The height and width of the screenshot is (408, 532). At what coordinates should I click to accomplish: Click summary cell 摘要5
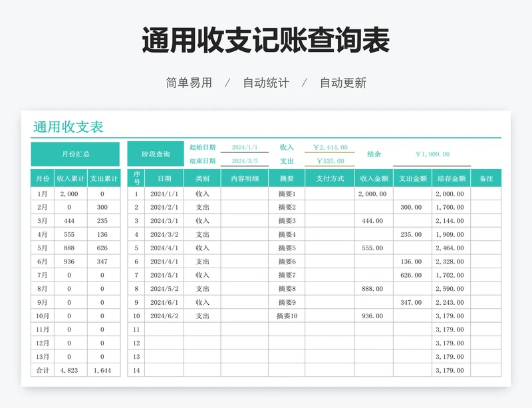[x=287, y=248]
